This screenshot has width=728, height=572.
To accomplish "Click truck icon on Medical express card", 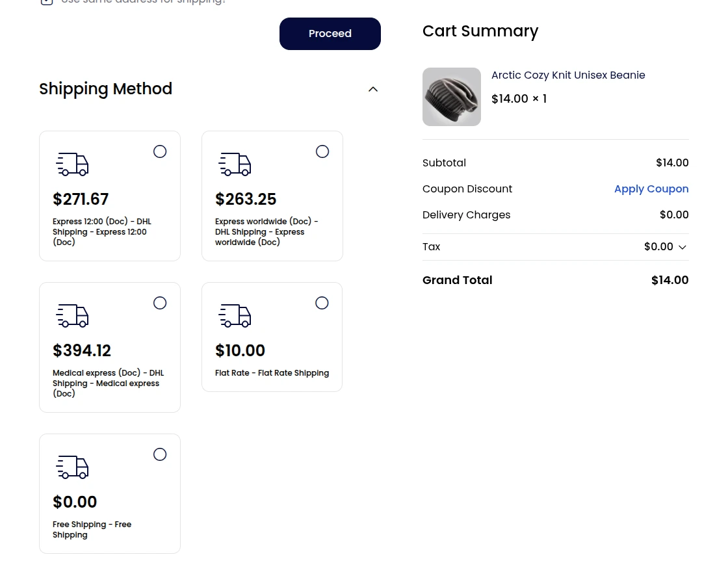I will tap(72, 316).
